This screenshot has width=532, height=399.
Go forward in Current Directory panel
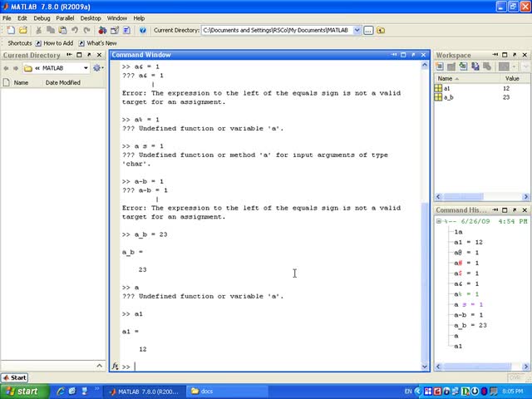tap(15, 68)
